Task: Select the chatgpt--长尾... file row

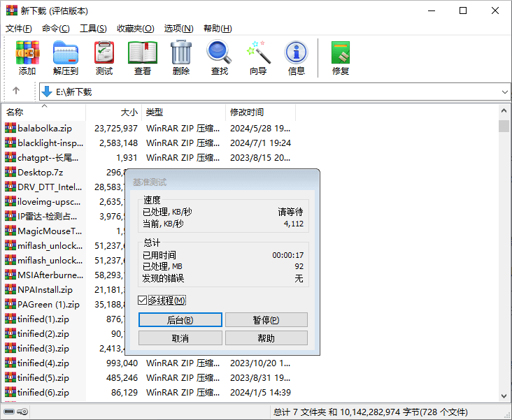Action: click(148, 157)
